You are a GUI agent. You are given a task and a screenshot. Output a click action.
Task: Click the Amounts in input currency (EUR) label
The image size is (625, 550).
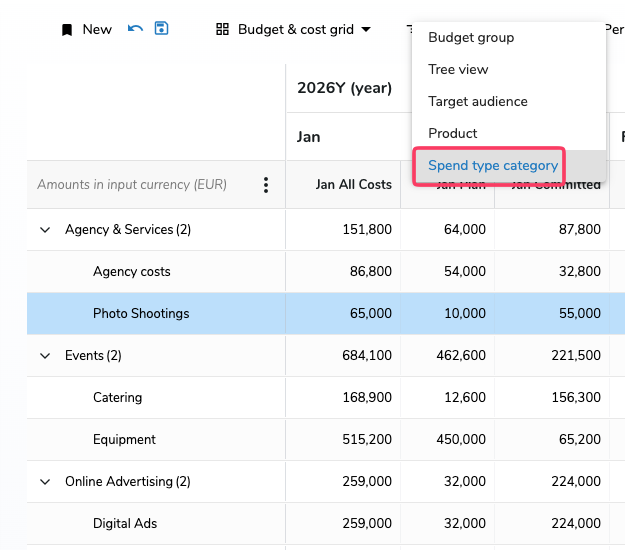[x=132, y=185]
